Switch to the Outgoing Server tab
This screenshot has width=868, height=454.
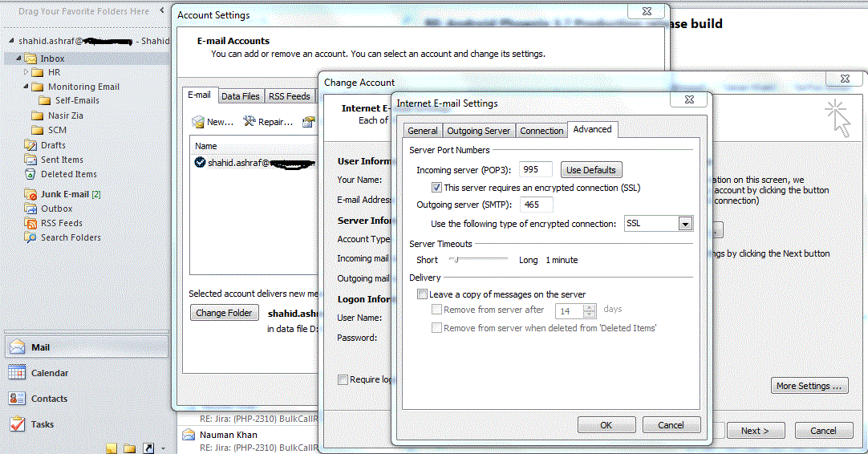pos(478,131)
